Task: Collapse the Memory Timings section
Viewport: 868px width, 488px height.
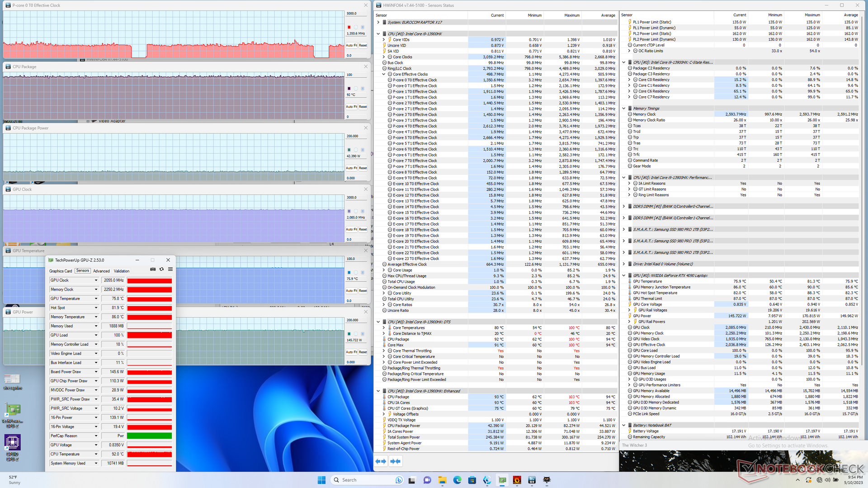Action: coord(624,108)
